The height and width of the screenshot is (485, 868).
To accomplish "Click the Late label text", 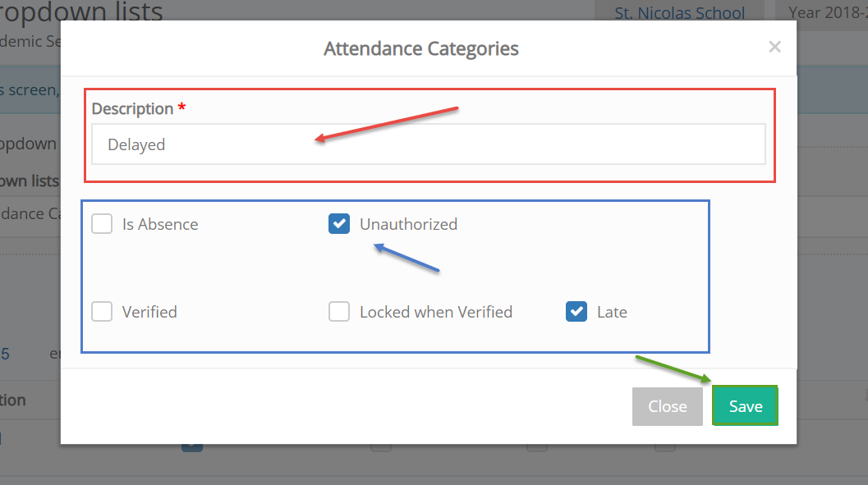I will 613,312.
